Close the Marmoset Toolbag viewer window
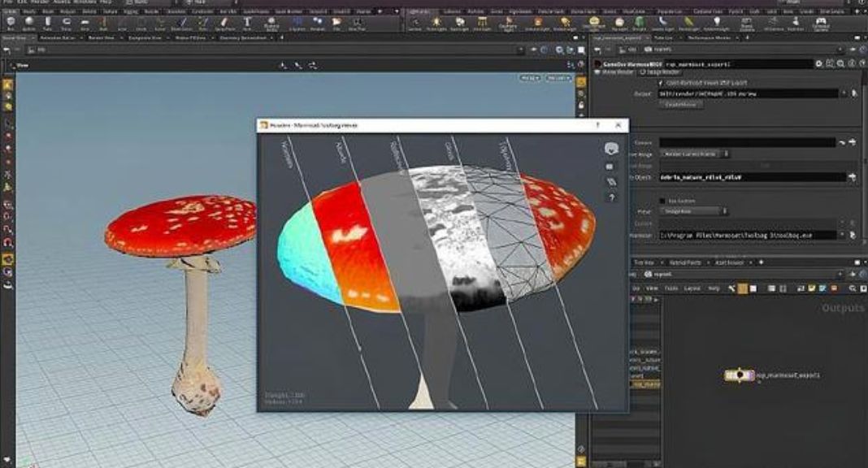 (x=618, y=125)
